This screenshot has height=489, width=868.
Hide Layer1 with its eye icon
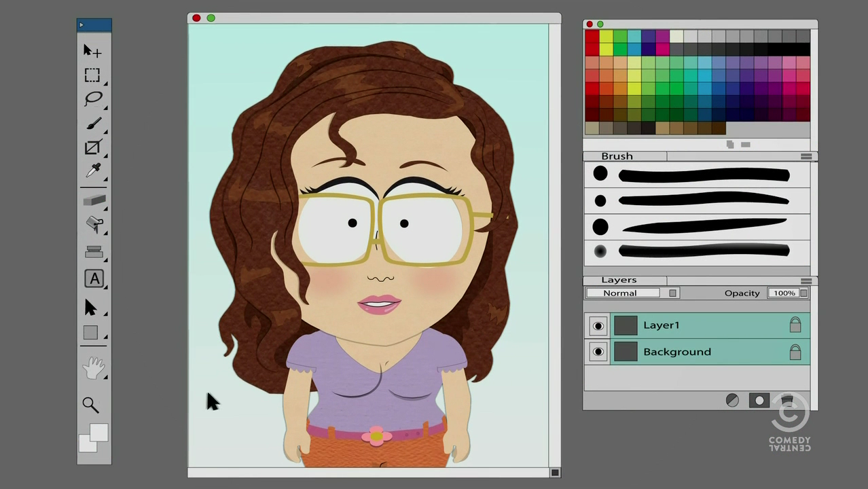(x=598, y=326)
